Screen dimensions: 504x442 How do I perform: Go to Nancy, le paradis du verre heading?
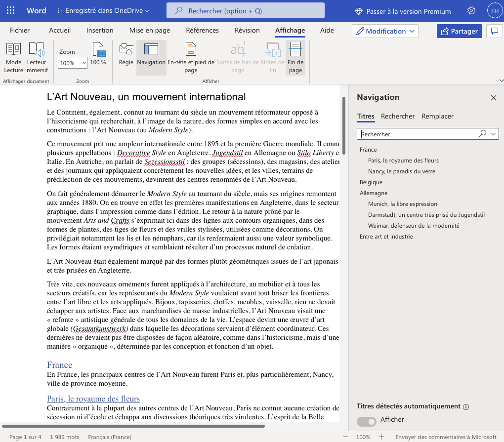click(x=401, y=171)
